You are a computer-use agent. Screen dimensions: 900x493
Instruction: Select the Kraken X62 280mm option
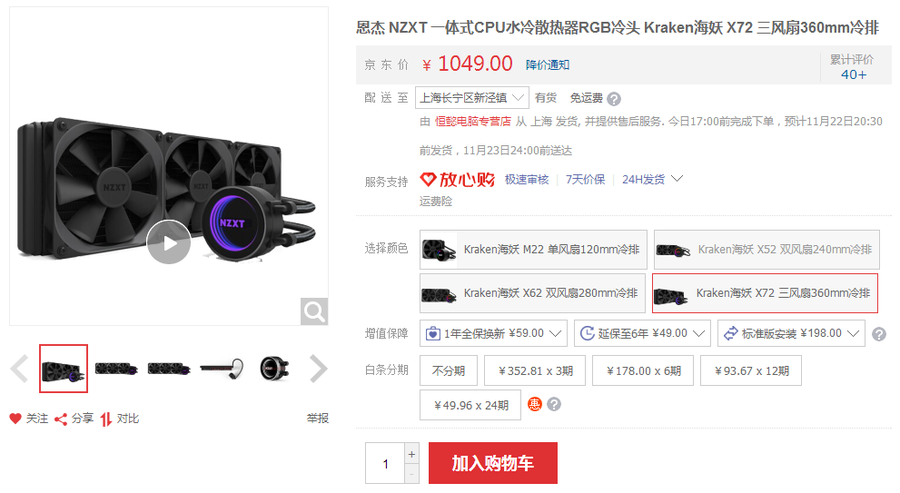click(532, 293)
